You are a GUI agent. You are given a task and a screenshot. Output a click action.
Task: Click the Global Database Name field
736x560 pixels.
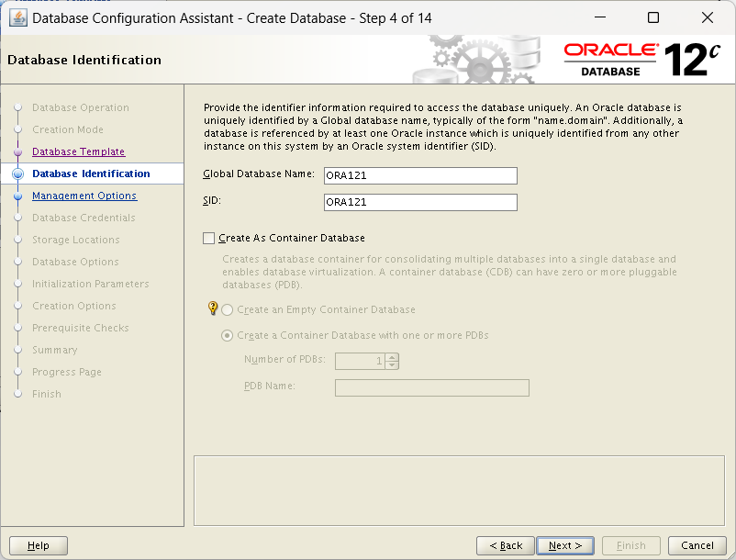click(x=420, y=175)
